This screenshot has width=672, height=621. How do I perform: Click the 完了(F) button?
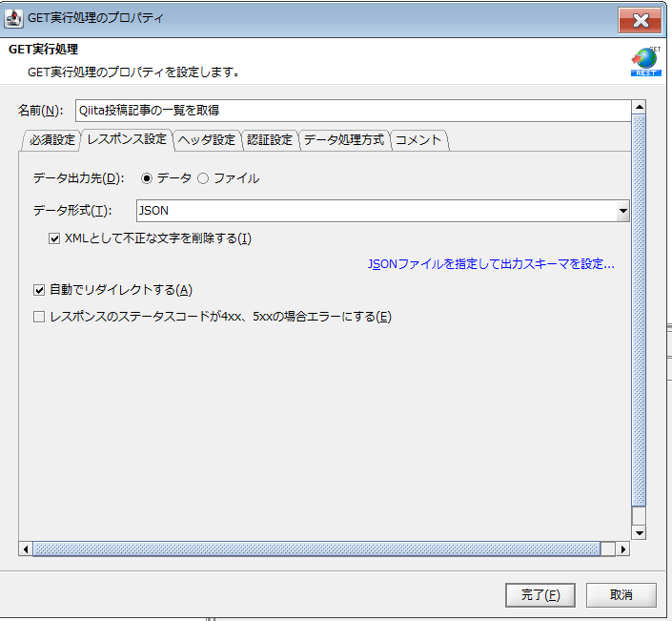(540, 595)
